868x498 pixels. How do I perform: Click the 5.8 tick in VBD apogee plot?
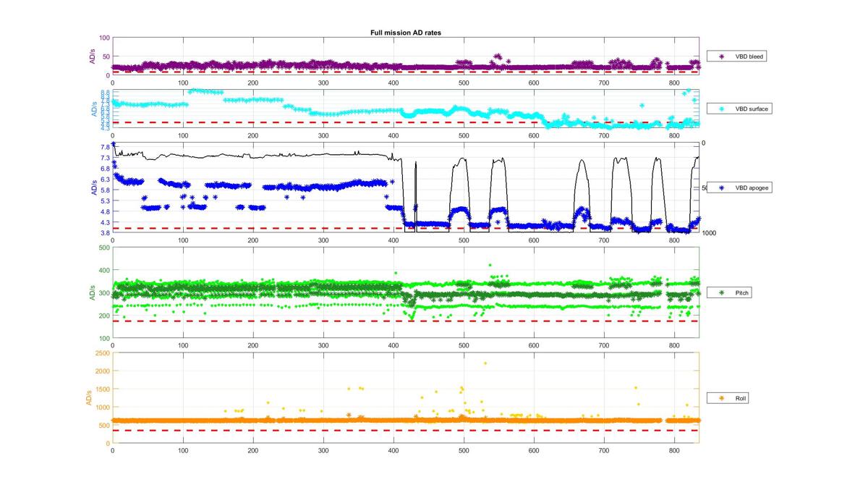click(x=104, y=190)
